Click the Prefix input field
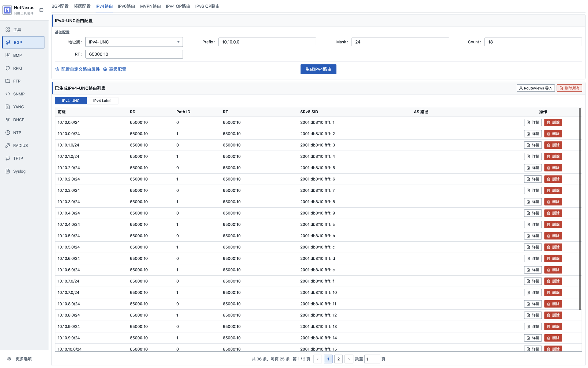The height and width of the screenshot is (368, 588). click(267, 42)
